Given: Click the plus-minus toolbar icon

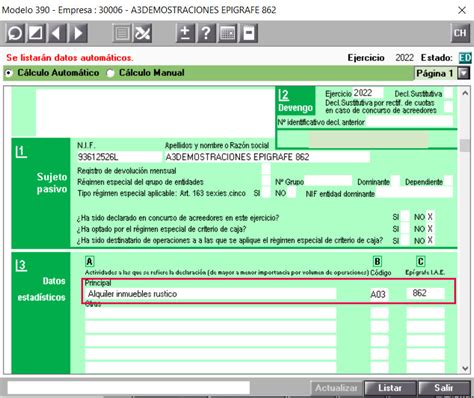Looking at the screenshot, I should (185, 33).
